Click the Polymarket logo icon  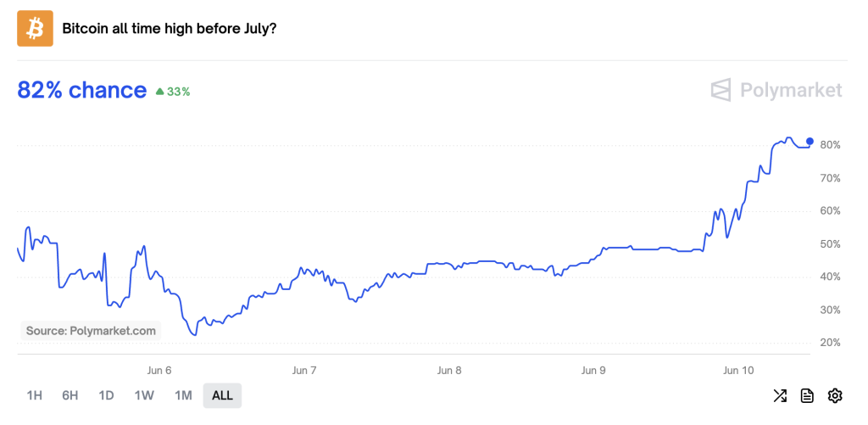pyautogui.click(x=721, y=90)
